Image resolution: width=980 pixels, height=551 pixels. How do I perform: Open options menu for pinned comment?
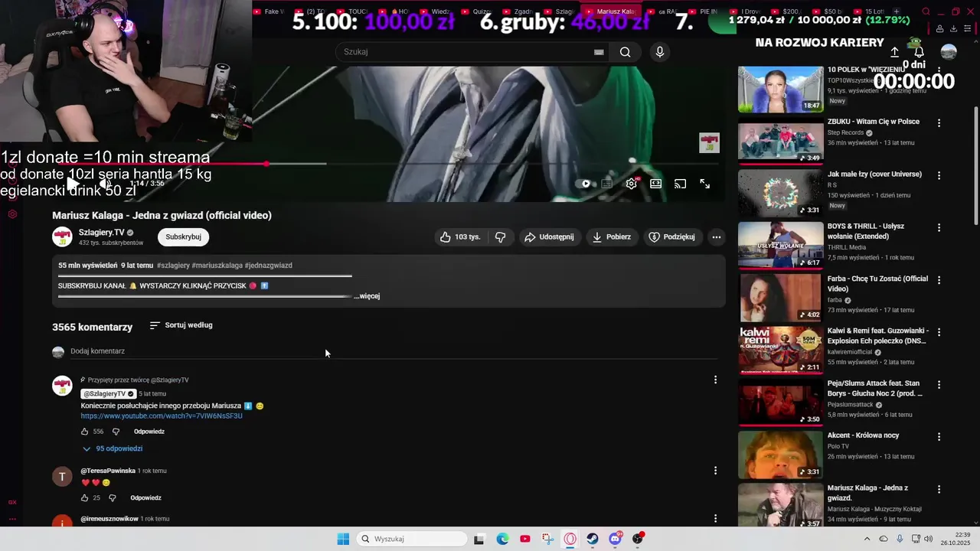pyautogui.click(x=716, y=380)
